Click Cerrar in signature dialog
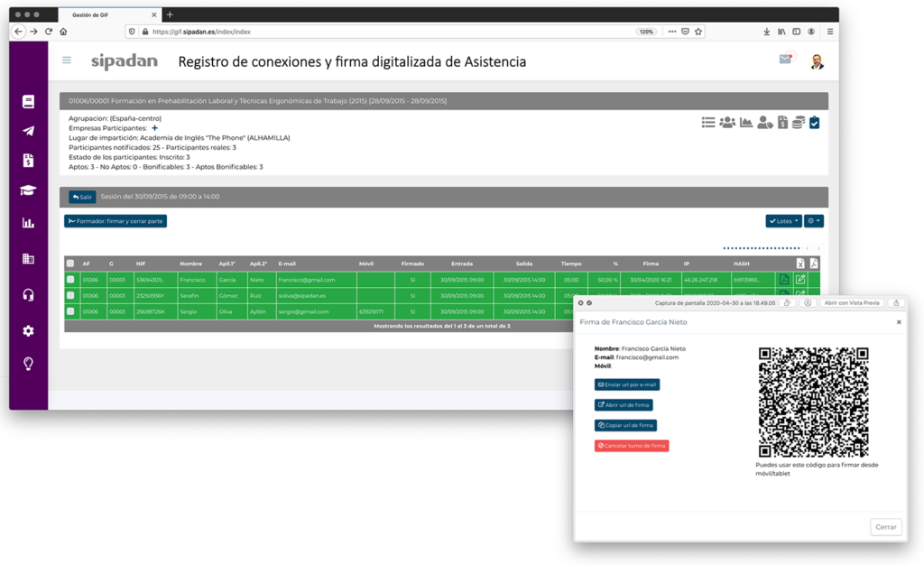The width and height of the screenshot is (924, 565). (x=886, y=527)
